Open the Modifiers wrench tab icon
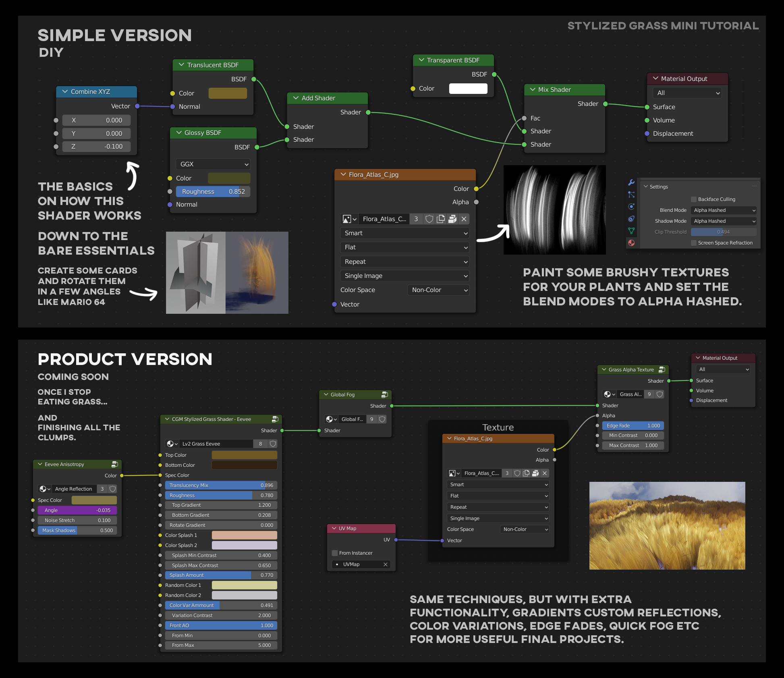Image resolution: width=784 pixels, height=678 pixels. coord(631,182)
